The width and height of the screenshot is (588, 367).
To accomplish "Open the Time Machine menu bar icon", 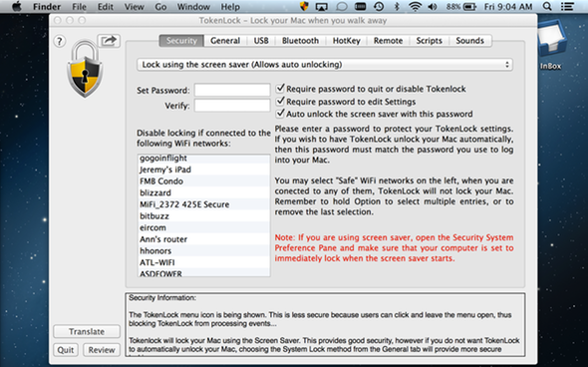I will pos(379,7).
